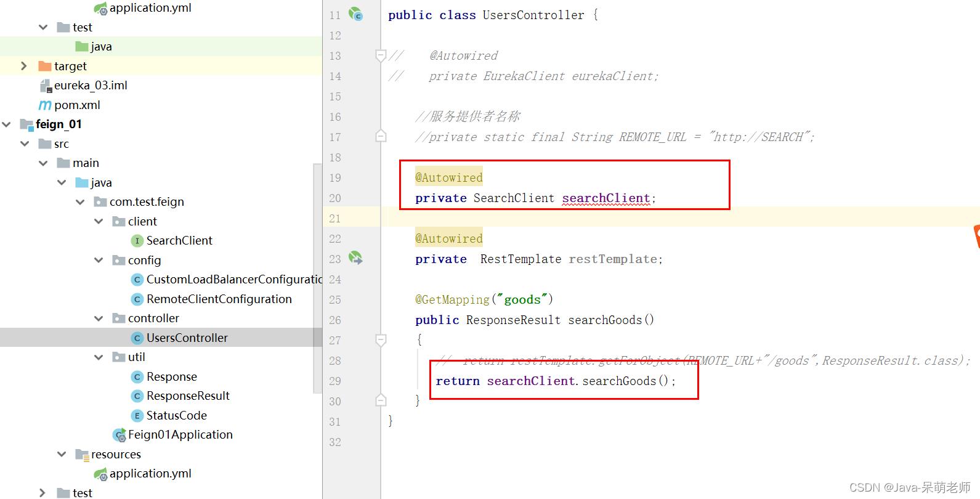Click the Response class icon
Screen dimensions: 980x499
click(137, 377)
